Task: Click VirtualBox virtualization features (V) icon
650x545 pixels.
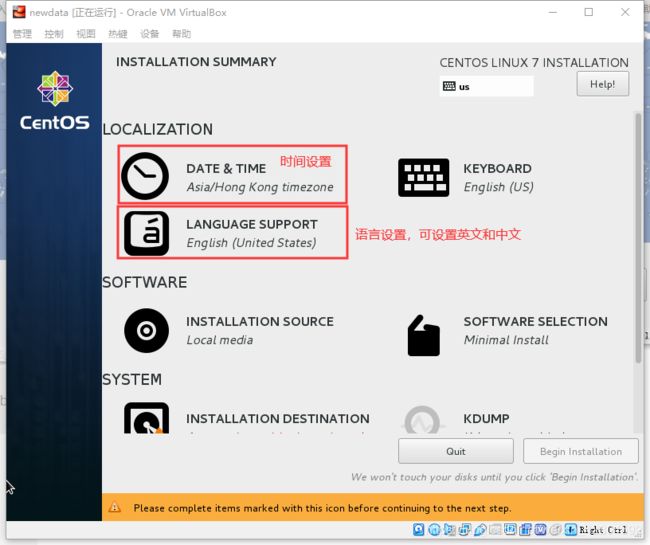Action: [x=541, y=530]
